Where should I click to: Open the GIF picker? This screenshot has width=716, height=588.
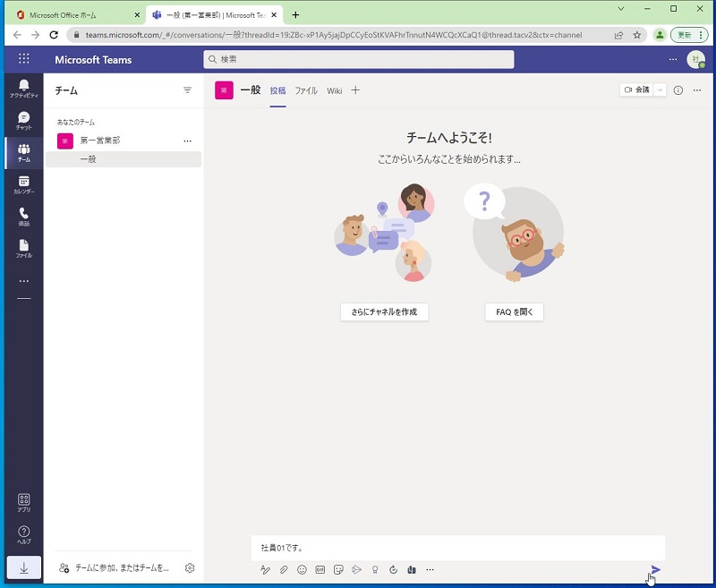(320, 569)
